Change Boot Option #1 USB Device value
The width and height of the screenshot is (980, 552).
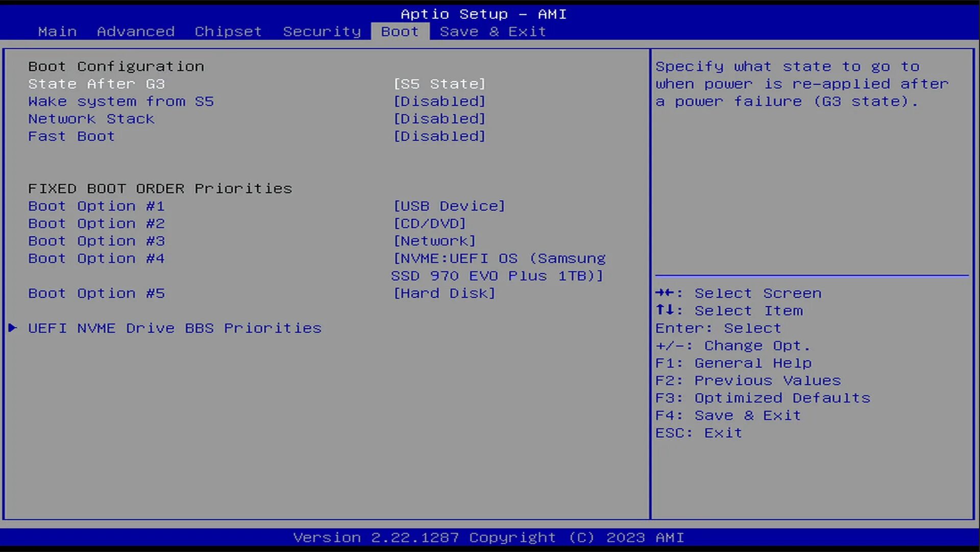pos(449,206)
